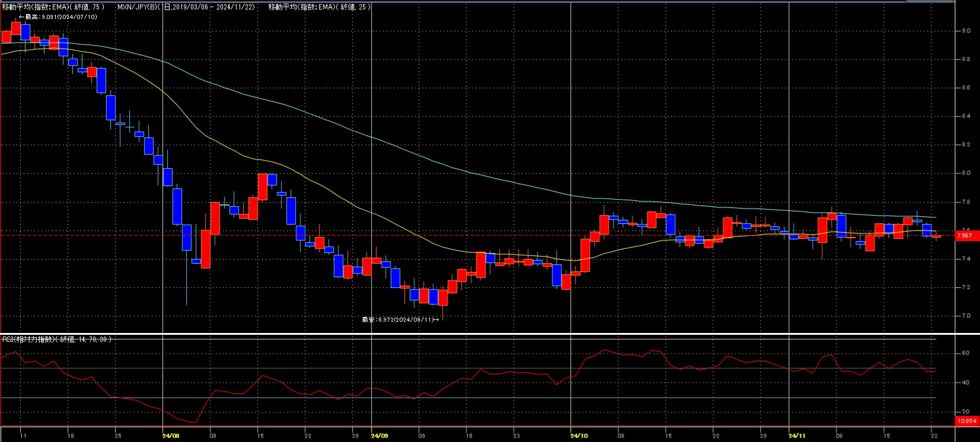Image resolution: width=980 pixels, height=442 pixels.
Task: Click the 8.0 price axis label
Action: click(966, 173)
